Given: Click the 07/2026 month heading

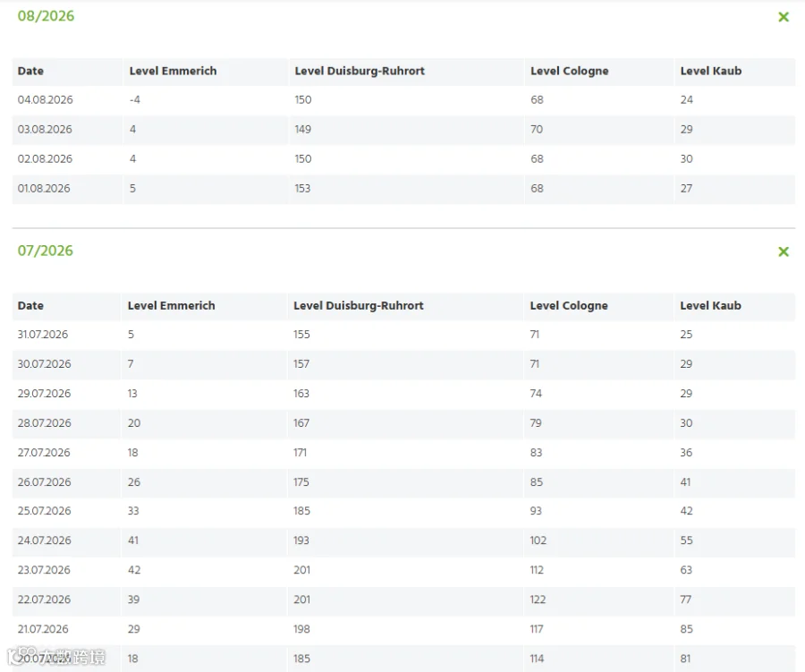Looking at the screenshot, I should click(46, 251).
